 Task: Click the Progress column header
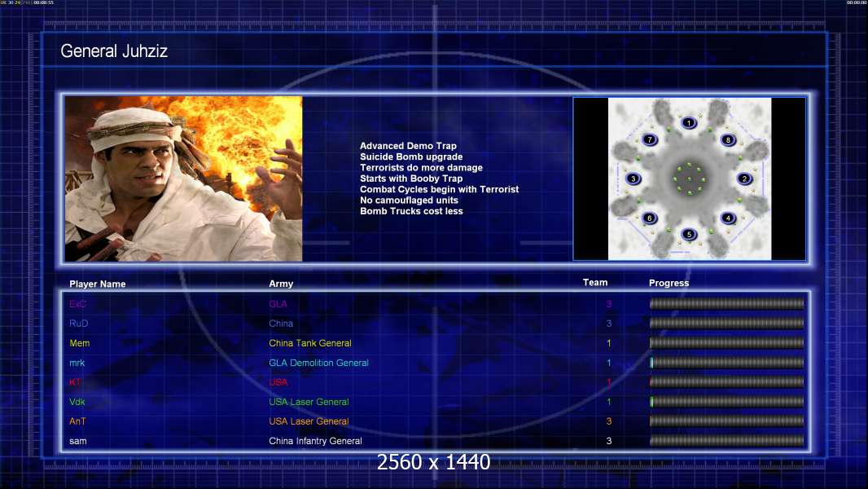point(669,283)
